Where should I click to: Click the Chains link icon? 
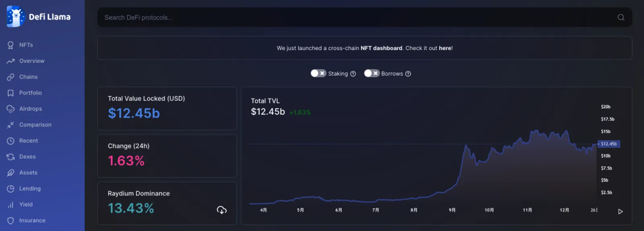coord(10,77)
